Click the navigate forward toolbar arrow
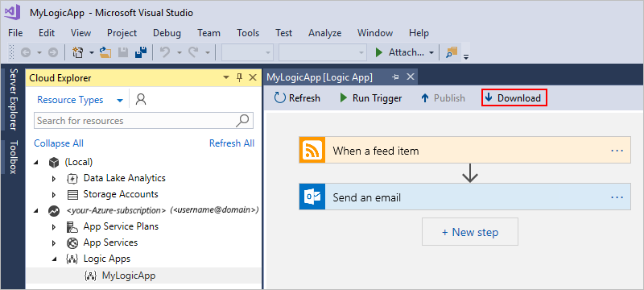This screenshot has height=290, width=644. pyautogui.click(x=53, y=52)
